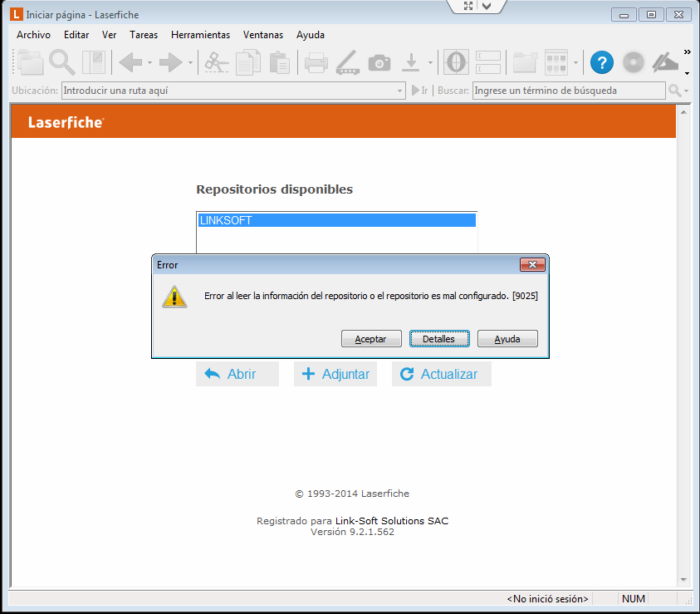The height and width of the screenshot is (614, 700).
Task: Select the LINKSOFT repository row
Action: [x=337, y=220]
